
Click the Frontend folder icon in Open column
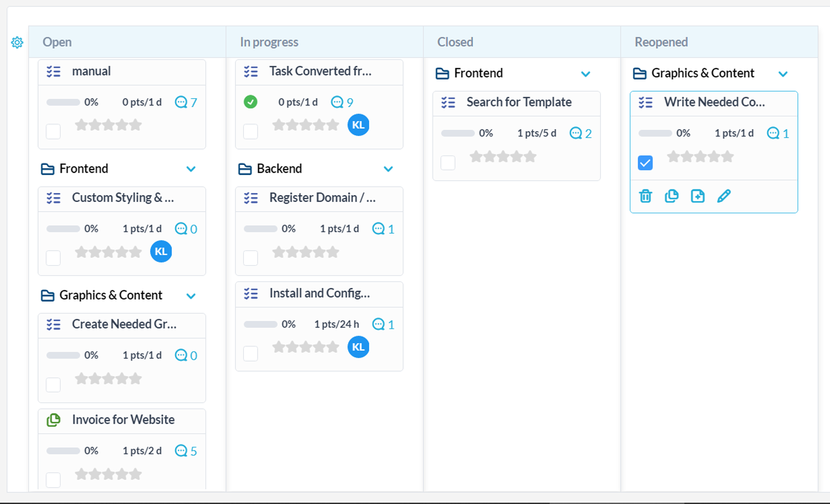[x=48, y=169]
